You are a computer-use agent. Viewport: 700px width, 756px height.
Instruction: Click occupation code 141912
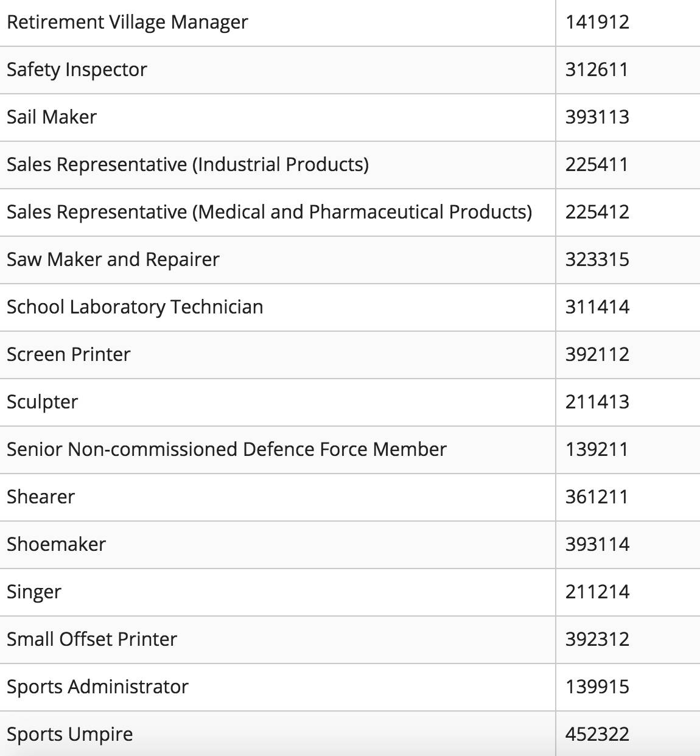coord(597,23)
